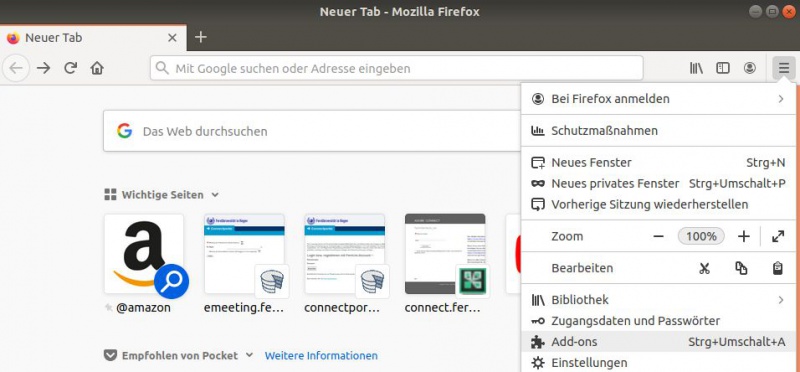Click the Bibliothek books icon in menu
Viewport: 800px width, 372px height.
[538, 300]
